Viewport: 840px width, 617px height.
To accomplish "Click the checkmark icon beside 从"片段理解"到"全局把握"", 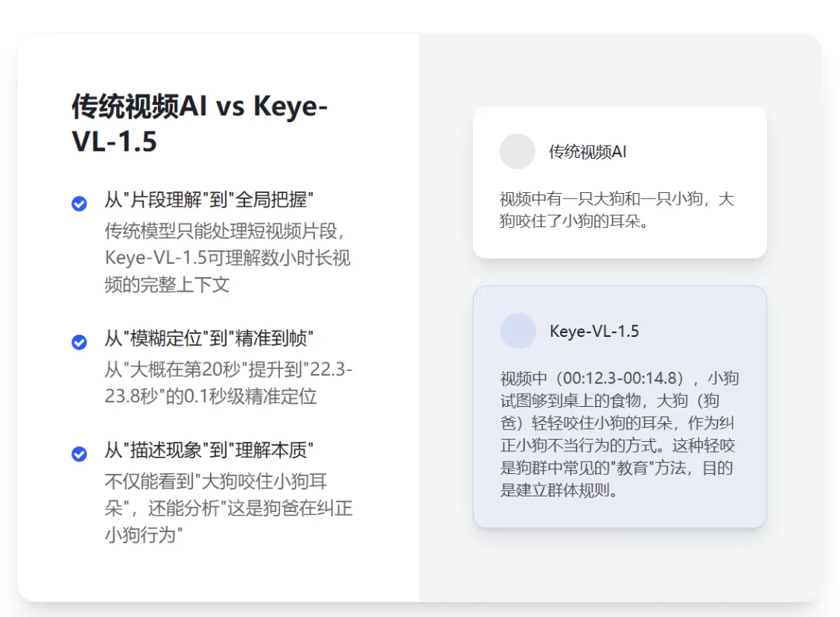I will 79,204.
